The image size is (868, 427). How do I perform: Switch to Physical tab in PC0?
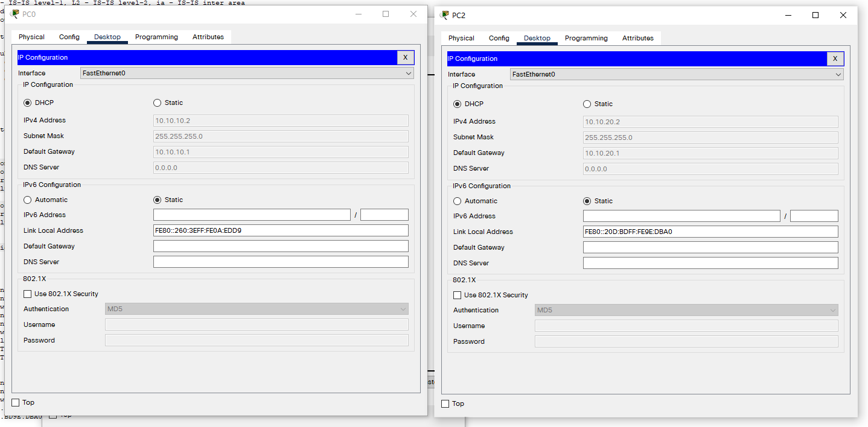31,37
